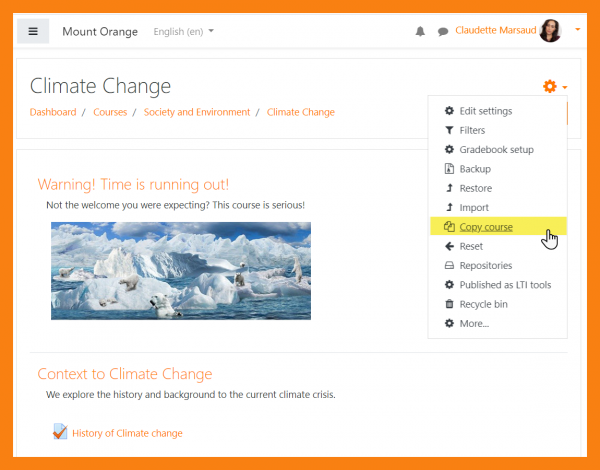Click the course actions gear icon
The height and width of the screenshot is (470, 600).
pyautogui.click(x=549, y=87)
